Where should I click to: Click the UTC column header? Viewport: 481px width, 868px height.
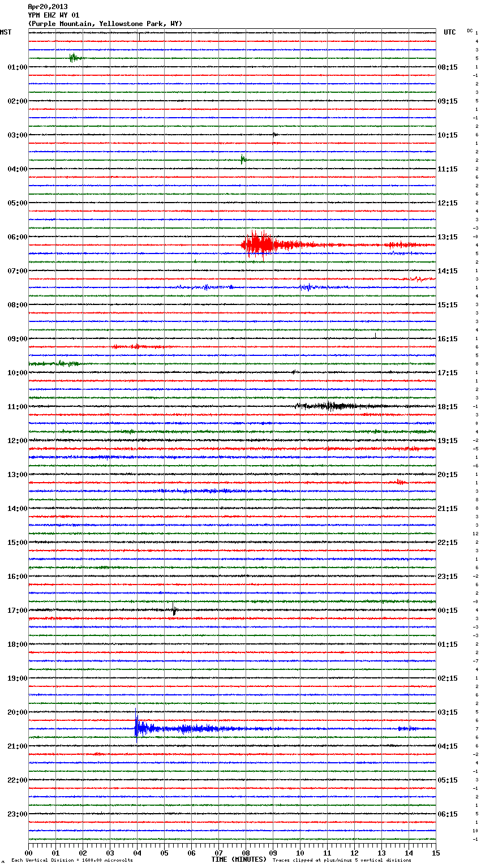point(449,32)
